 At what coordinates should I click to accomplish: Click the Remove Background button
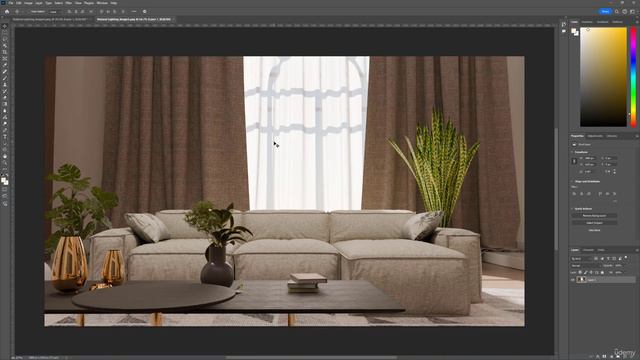click(594, 216)
